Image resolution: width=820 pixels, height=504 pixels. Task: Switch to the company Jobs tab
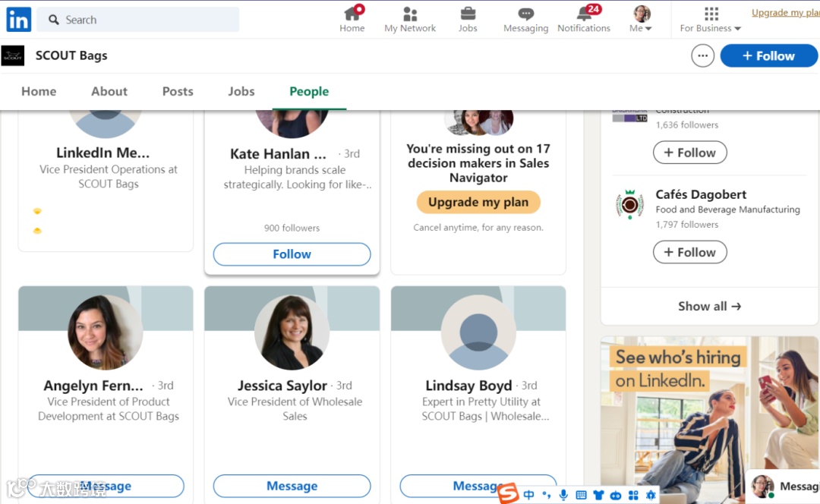pos(241,91)
